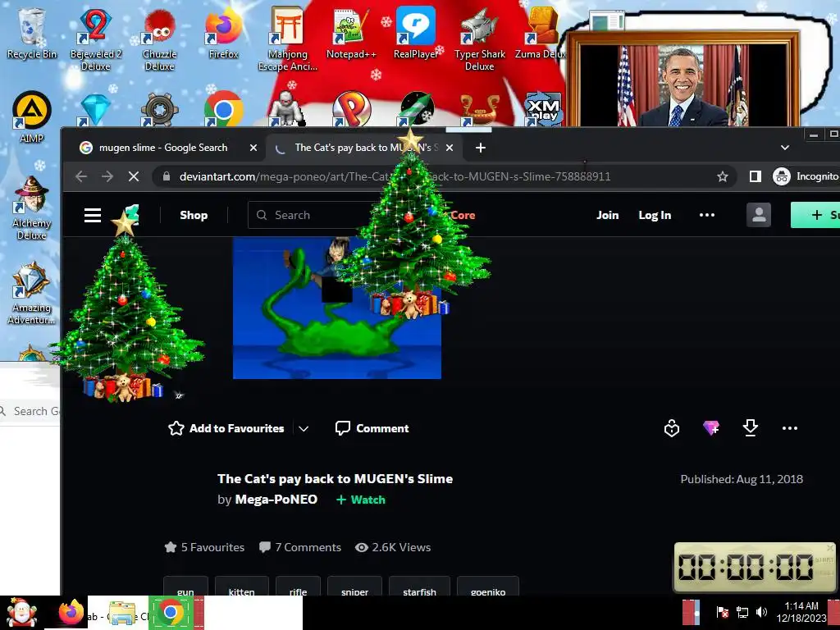Bookmark this page with star icon

pos(722,176)
